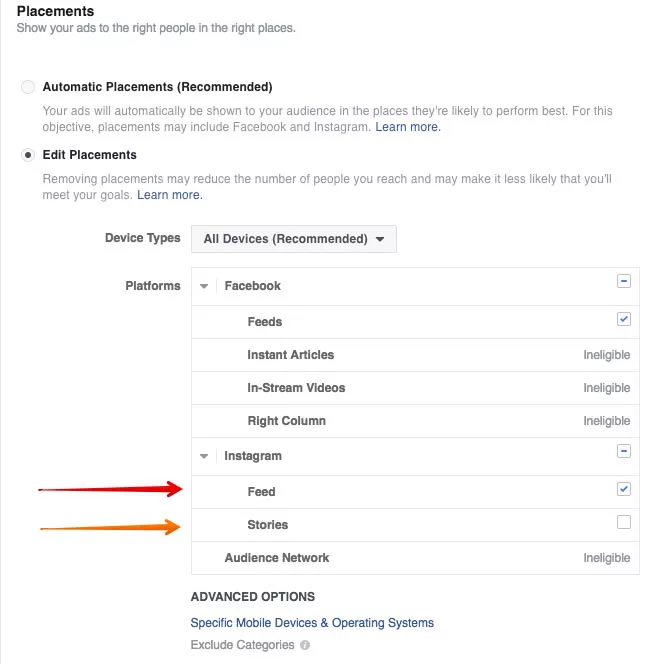Image resolution: width=660 pixels, height=664 pixels.
Task: Open Learn more link under Automatic Placements
Action: [x=408, y=127]
